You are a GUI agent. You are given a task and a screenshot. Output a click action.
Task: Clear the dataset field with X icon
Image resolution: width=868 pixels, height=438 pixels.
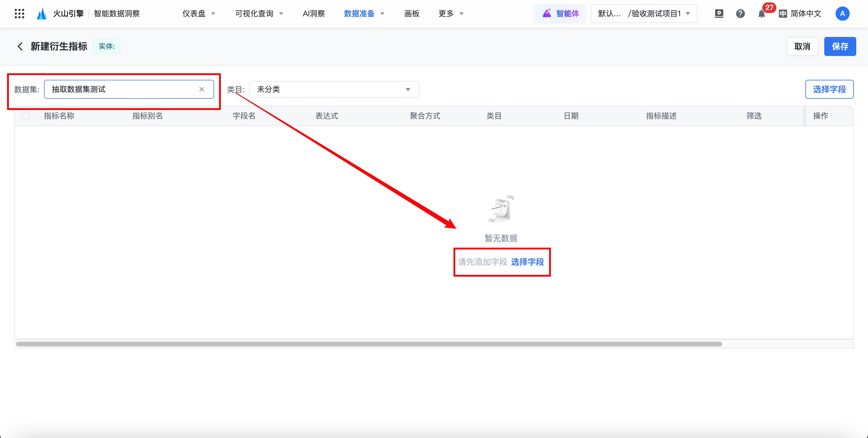201,89
